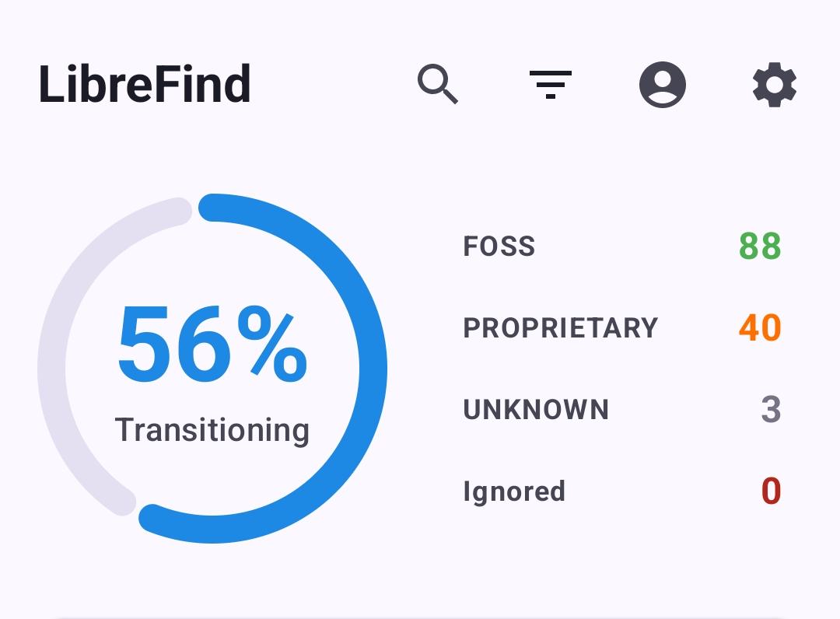Select the Ignored category label
This screenshot has height=619, width=840.
point(514,491)
